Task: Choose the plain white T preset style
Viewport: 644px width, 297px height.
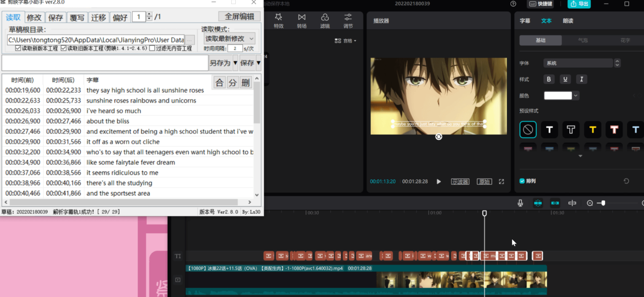Action: [549, 130]
